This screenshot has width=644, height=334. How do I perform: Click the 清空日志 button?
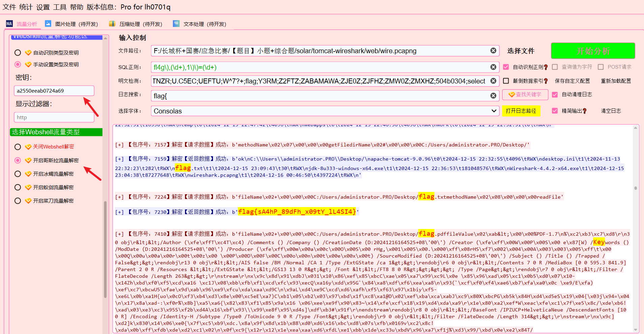pyautogui.click(x=611, y=111)
